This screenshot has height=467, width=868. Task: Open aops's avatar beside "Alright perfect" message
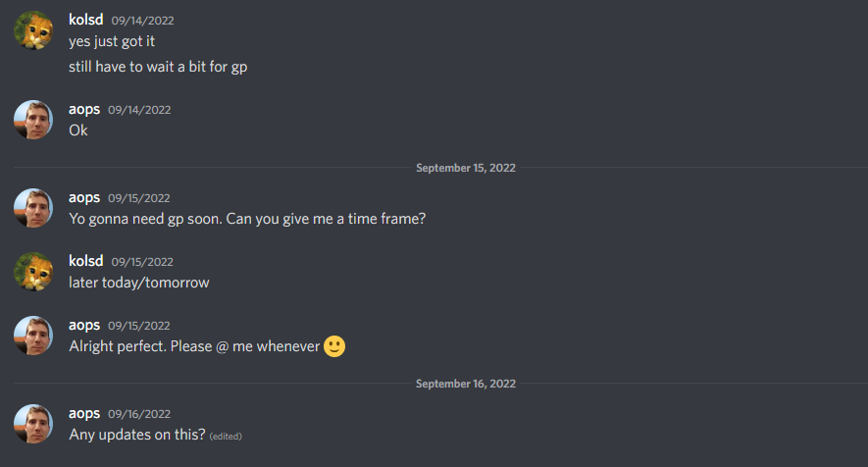tap(33, 336)
